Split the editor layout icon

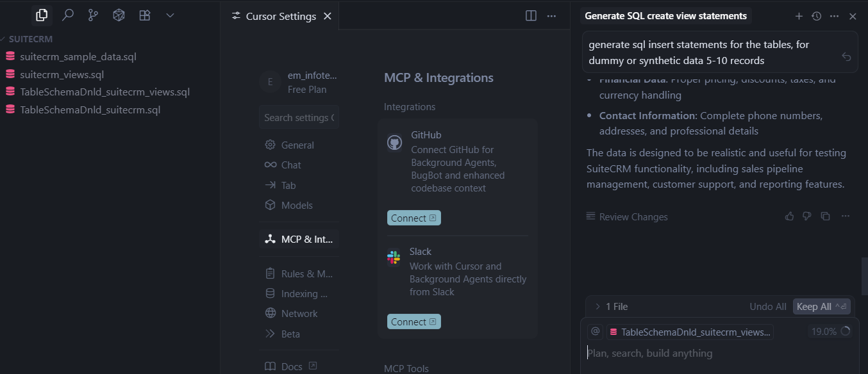point(531,16)
